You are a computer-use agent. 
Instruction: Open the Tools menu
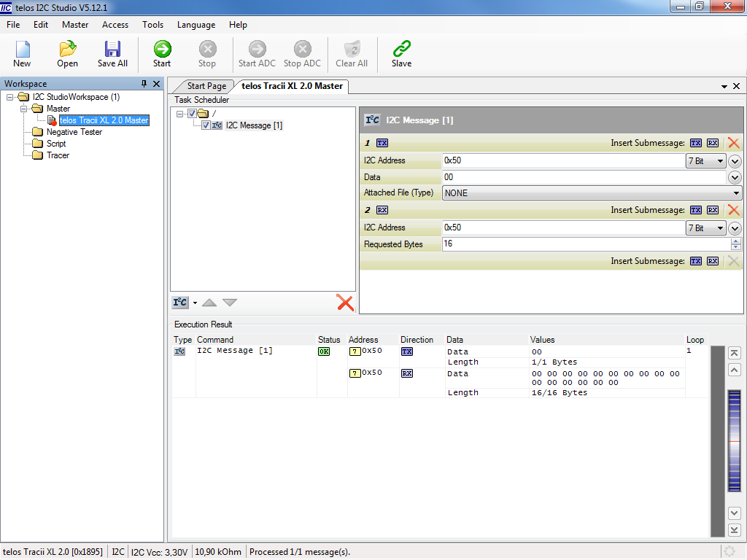(152, 25)
